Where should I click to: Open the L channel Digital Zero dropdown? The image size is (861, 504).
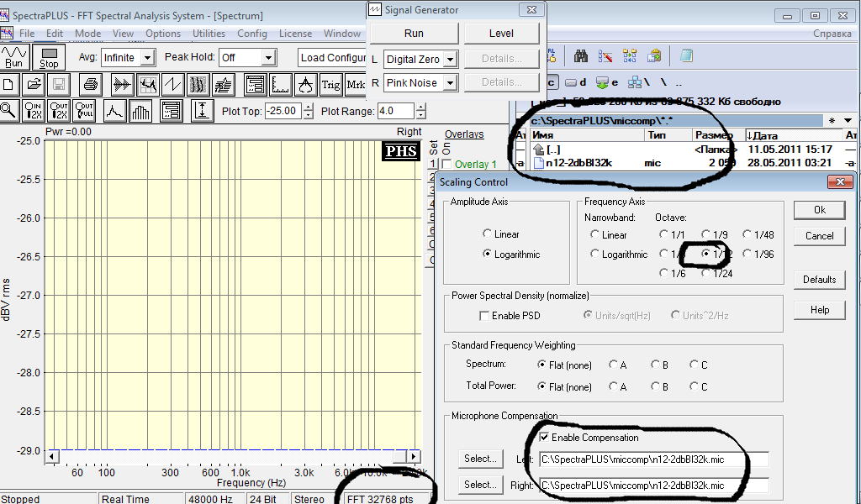coord(450,60)
